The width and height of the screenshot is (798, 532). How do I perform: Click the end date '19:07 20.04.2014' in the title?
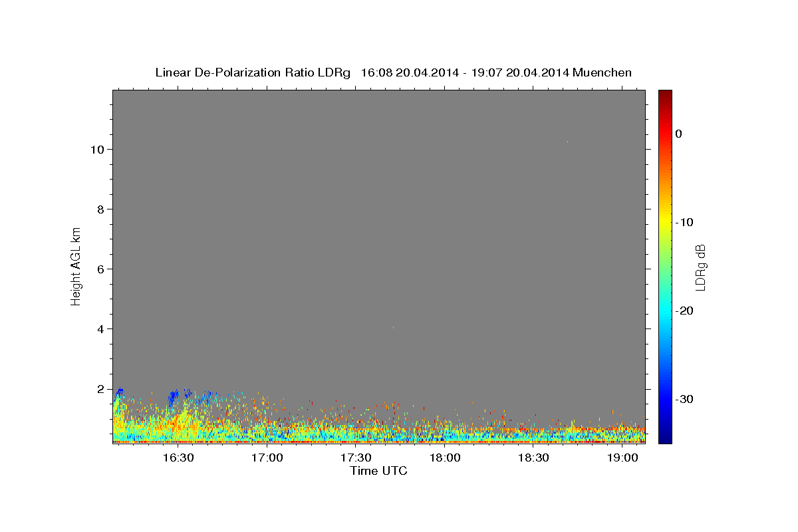click(520, 72)
